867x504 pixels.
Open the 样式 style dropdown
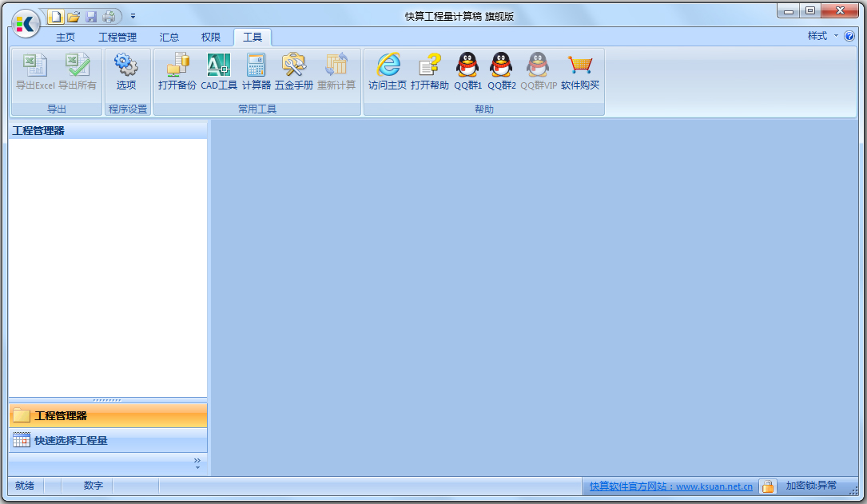pos(822,36)
